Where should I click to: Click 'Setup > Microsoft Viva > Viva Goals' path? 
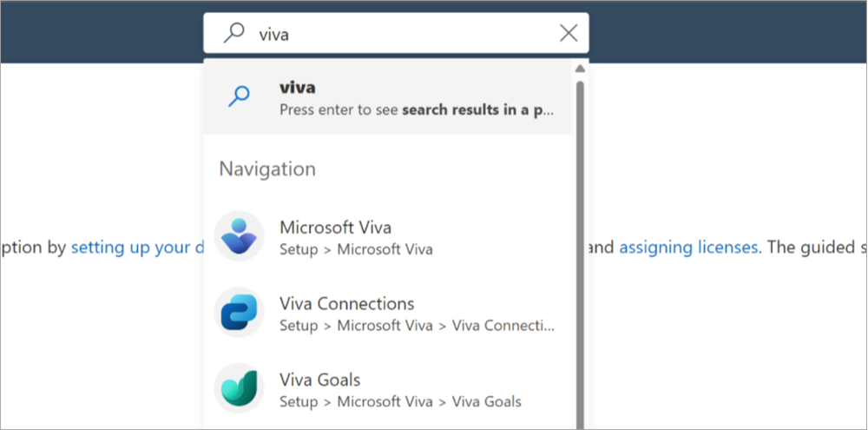400,401
